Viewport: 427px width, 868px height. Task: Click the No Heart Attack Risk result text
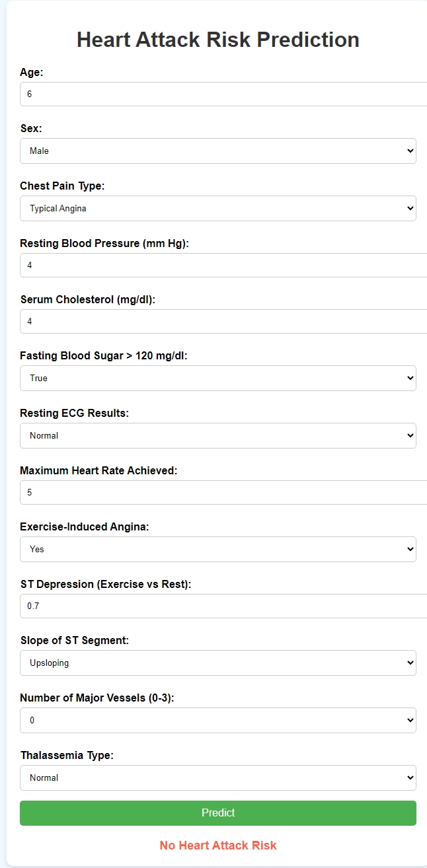pyautogui.click(x=218, y=846)
